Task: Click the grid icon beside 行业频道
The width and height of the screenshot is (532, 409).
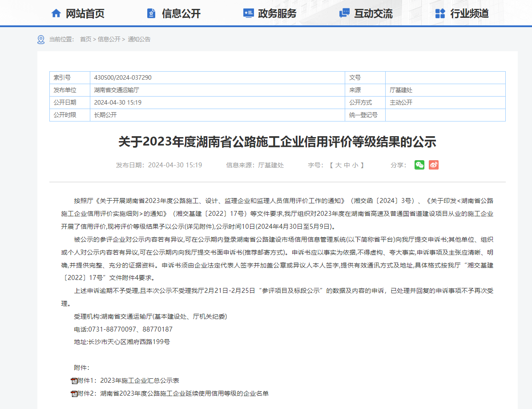Action: click(x=440, y=13)
